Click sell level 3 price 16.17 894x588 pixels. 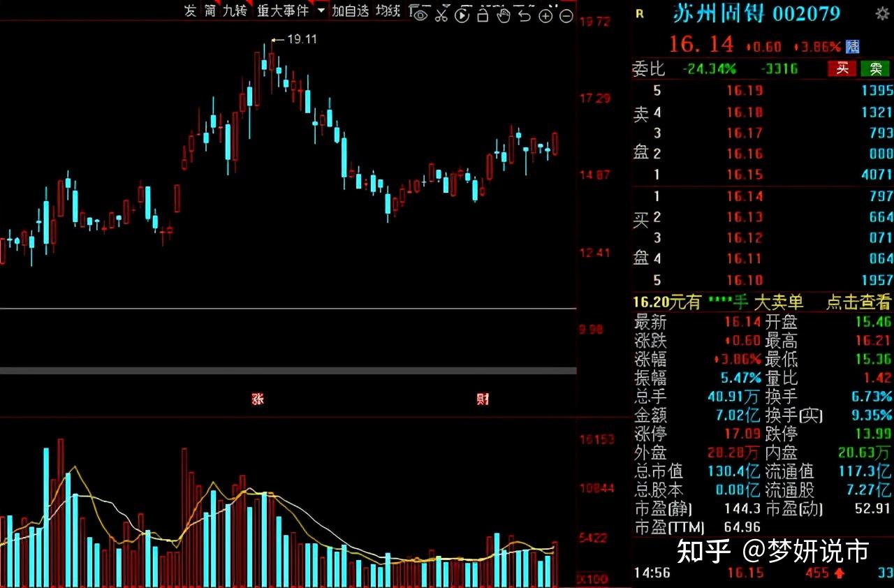click(x=745, y=133)
